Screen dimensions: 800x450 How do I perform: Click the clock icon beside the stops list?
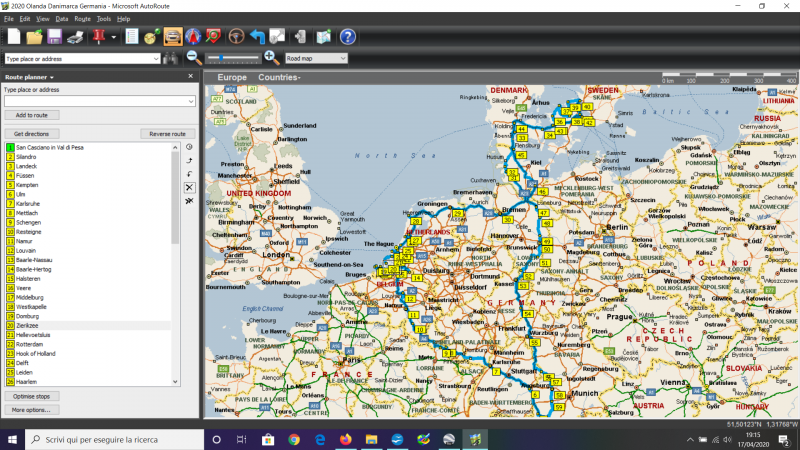pyautogui.click(x=189, y=147)
